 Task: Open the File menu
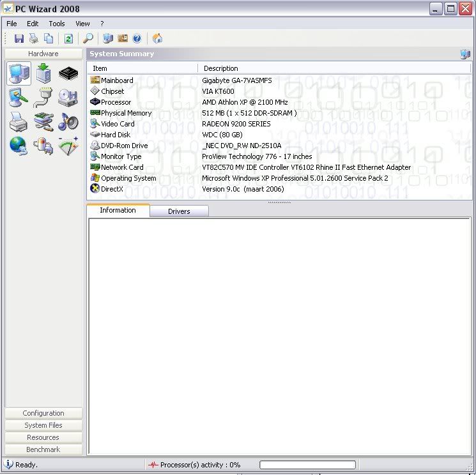pos(12,24)
